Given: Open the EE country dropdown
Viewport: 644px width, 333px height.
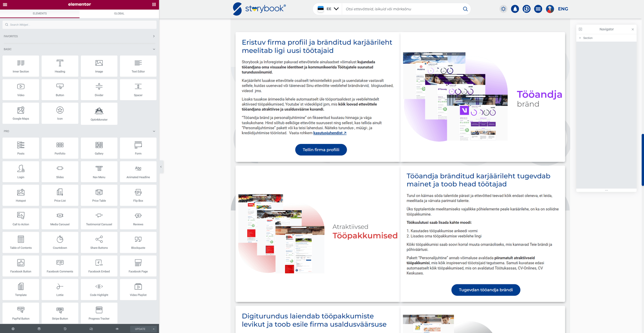Looking at the screenshot, I should (x=328, y=9).
